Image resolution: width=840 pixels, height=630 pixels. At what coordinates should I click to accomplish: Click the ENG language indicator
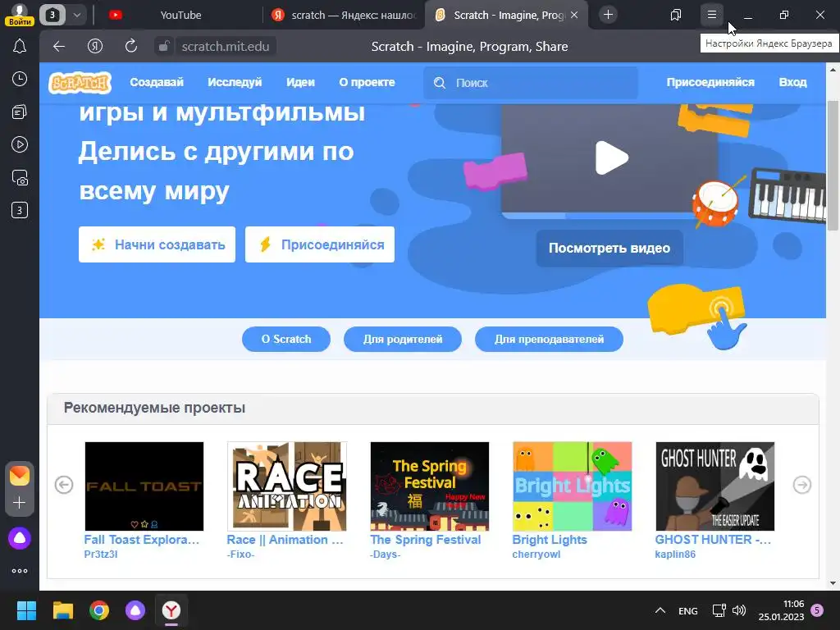(x=688, y=610)
